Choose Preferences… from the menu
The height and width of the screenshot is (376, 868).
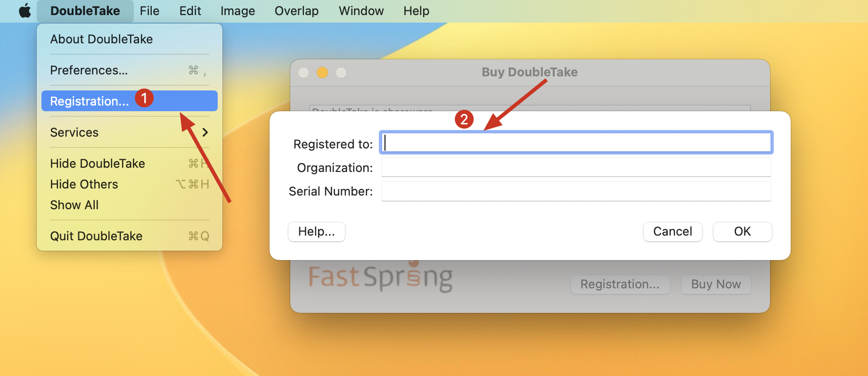[89, 70]
